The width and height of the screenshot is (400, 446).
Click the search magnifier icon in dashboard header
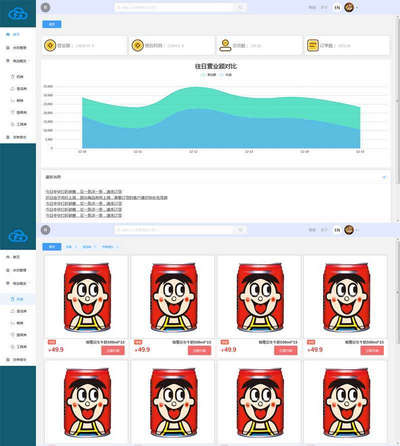click(240, 7)
